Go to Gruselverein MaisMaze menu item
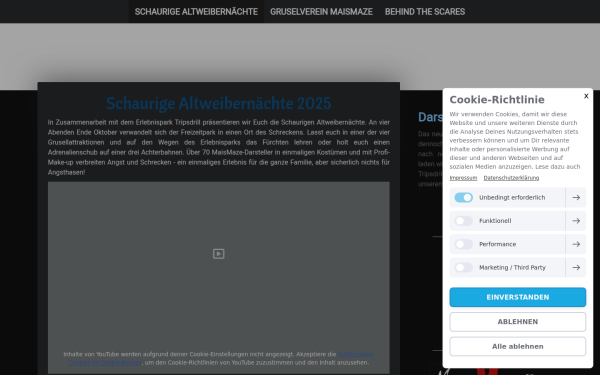600x375 pixels. 321,12
